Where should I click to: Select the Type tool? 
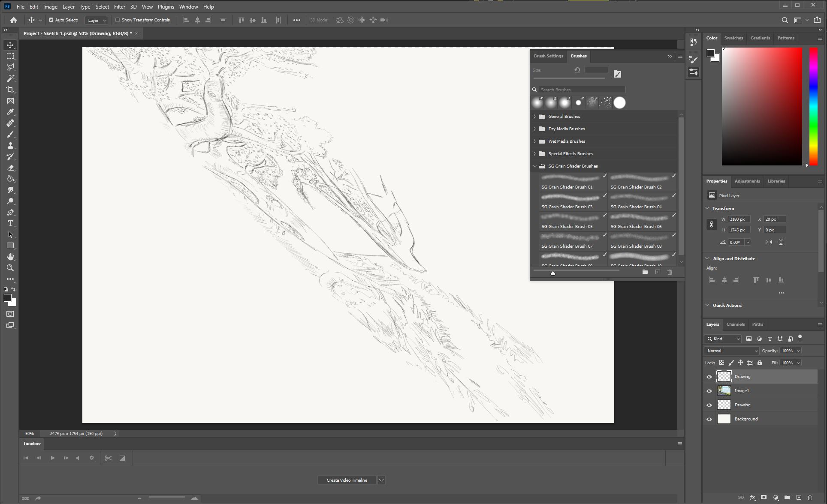[11, 223]
